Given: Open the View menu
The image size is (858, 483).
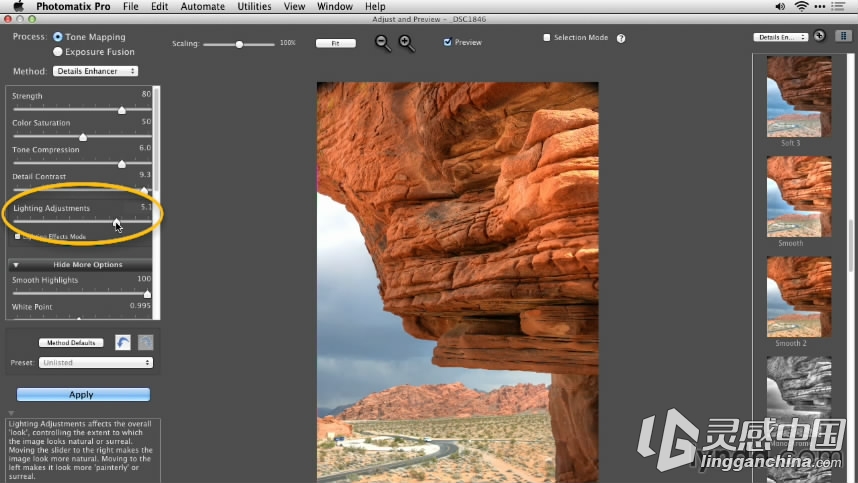Looking at the screenshot, I should tap(294, 6).
